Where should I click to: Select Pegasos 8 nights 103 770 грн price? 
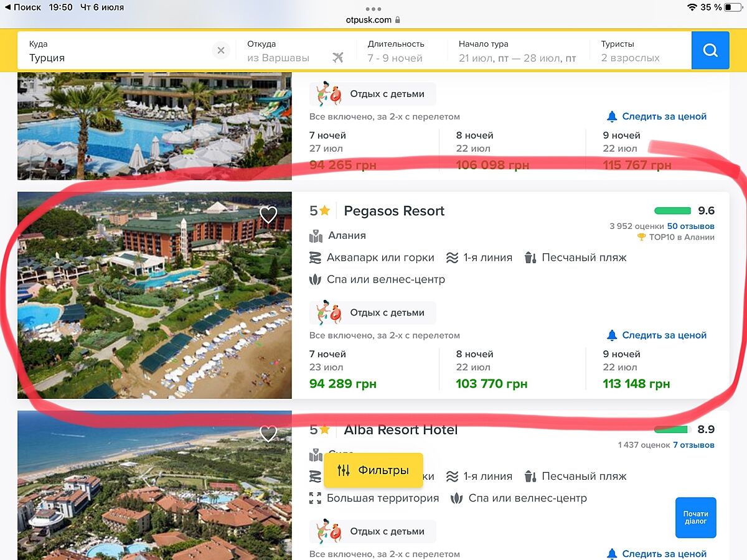tap(491, 384)
